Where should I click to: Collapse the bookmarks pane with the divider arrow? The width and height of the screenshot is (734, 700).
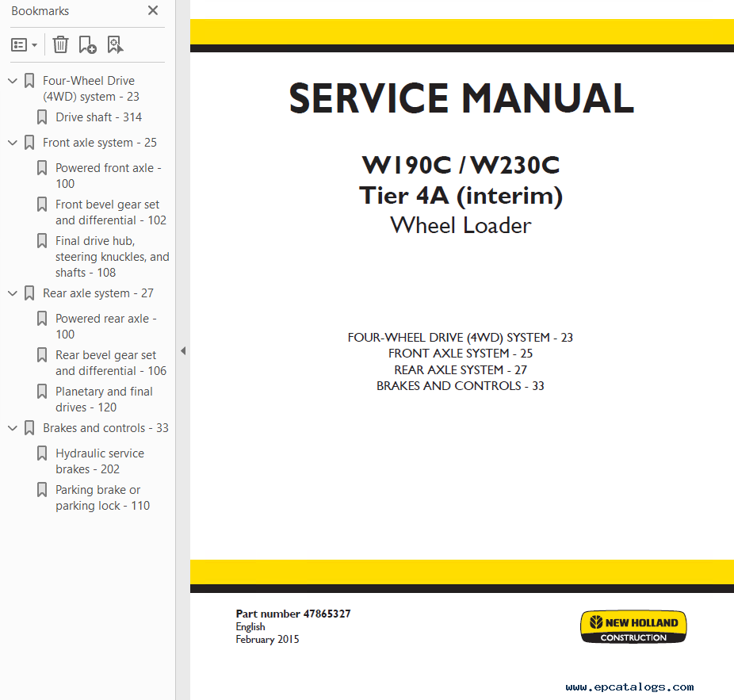[183, 350]
